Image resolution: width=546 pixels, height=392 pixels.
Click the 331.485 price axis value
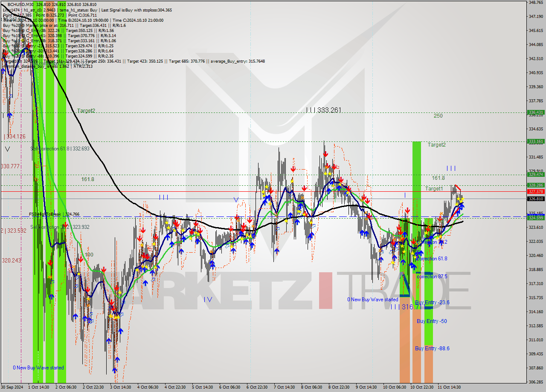(535, 157)
